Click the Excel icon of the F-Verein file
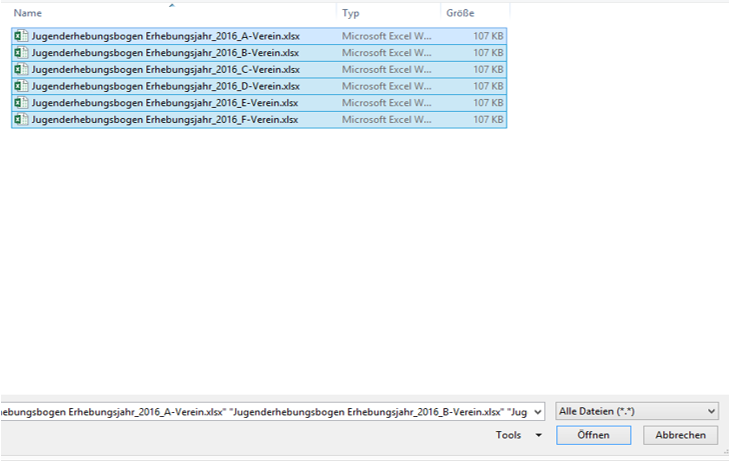 pos(21,120)
